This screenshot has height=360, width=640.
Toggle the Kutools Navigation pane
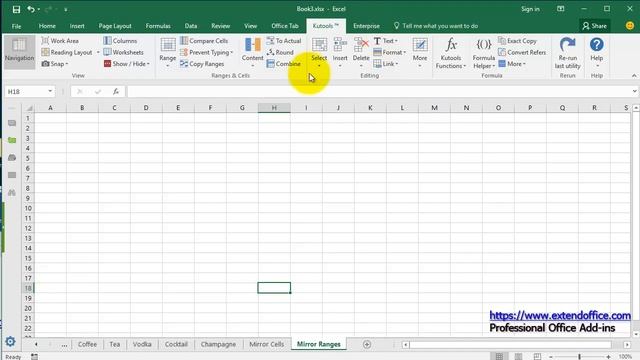point(19,51)
